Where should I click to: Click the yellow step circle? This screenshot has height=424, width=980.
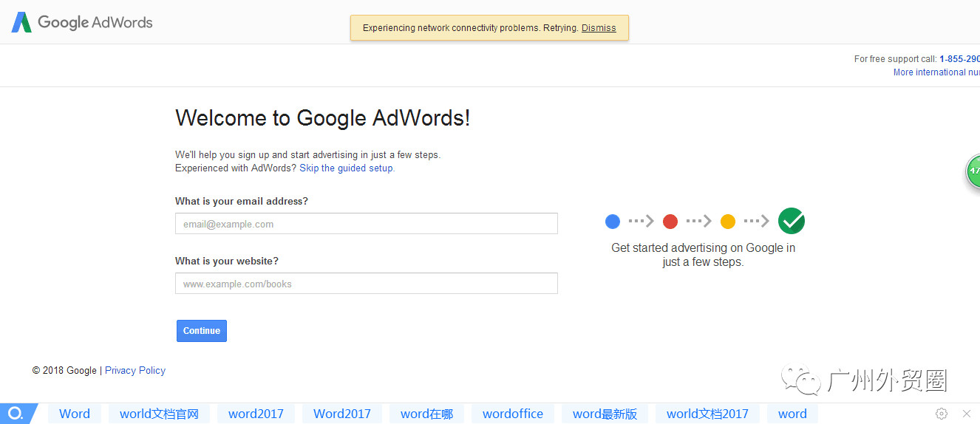coord(728,221)
